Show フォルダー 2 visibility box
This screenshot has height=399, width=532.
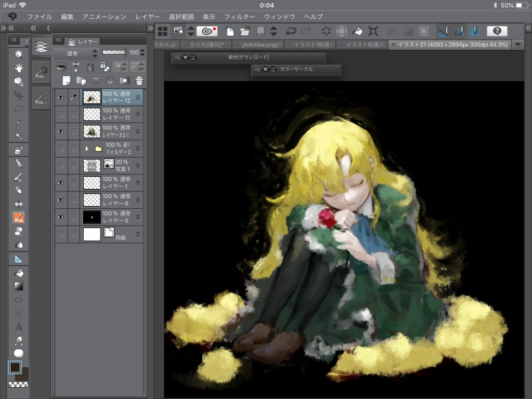click(x=61, y=148)
